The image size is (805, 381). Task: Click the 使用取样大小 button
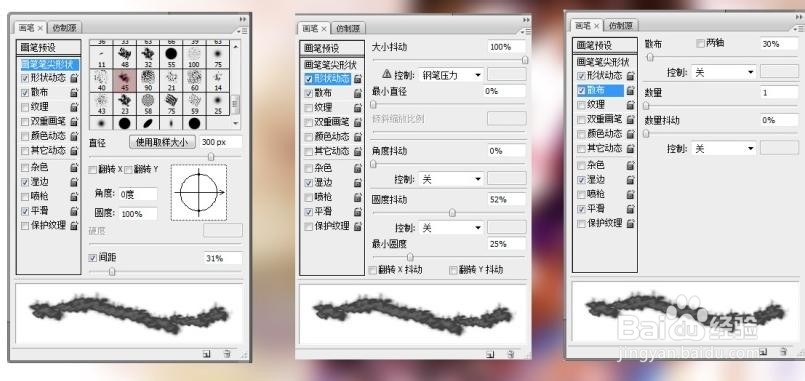pos(162,142)
